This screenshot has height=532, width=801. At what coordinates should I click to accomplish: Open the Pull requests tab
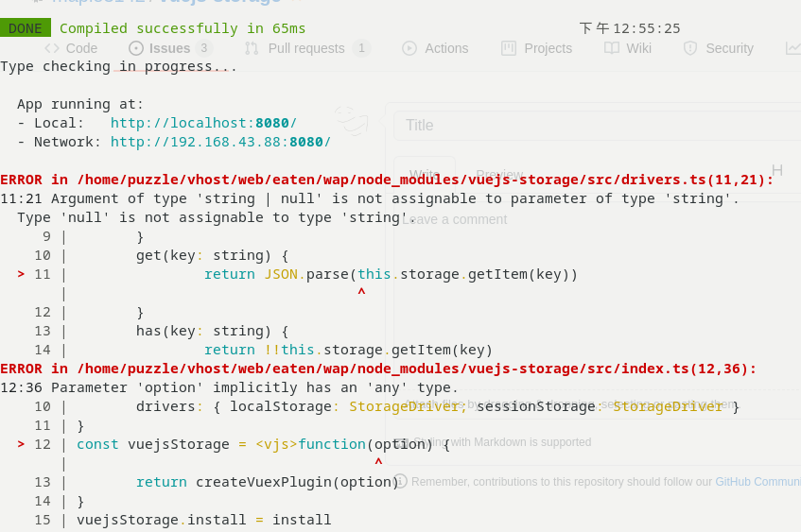point(307,48)
